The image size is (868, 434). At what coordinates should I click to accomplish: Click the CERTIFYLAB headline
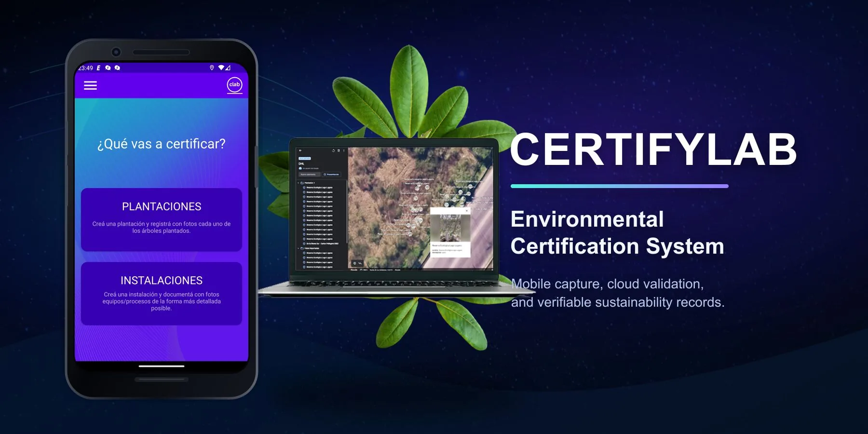(x=653, y=149)
